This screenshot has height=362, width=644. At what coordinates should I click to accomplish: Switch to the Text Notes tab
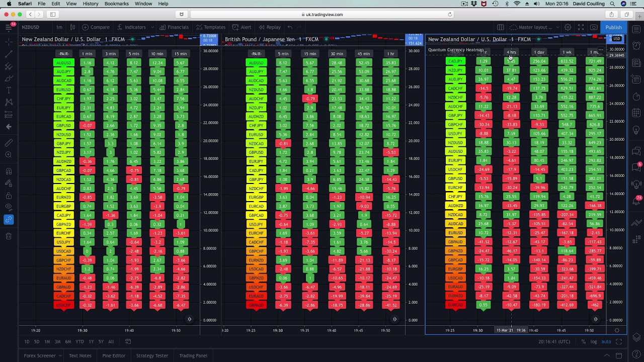(80, 355)
